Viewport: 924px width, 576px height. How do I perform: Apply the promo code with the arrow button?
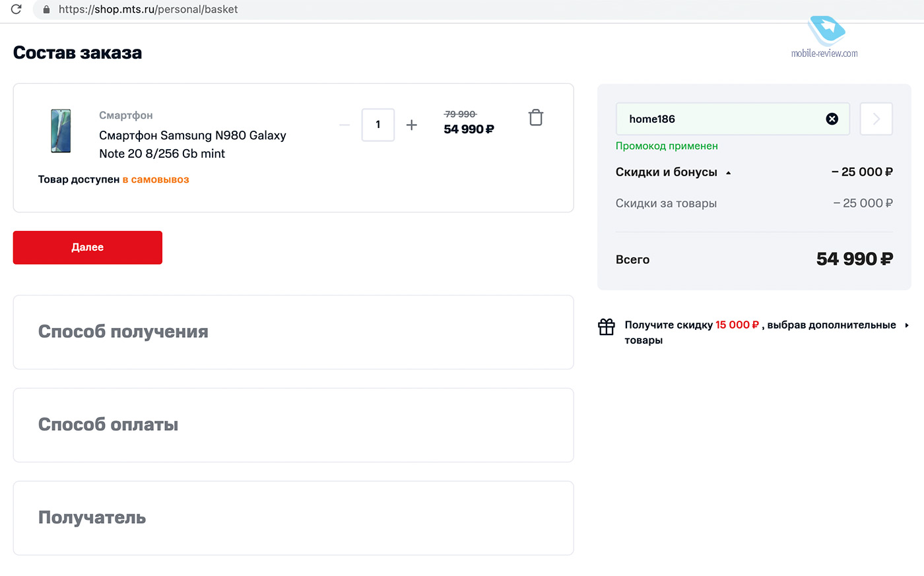coord(876,119)
